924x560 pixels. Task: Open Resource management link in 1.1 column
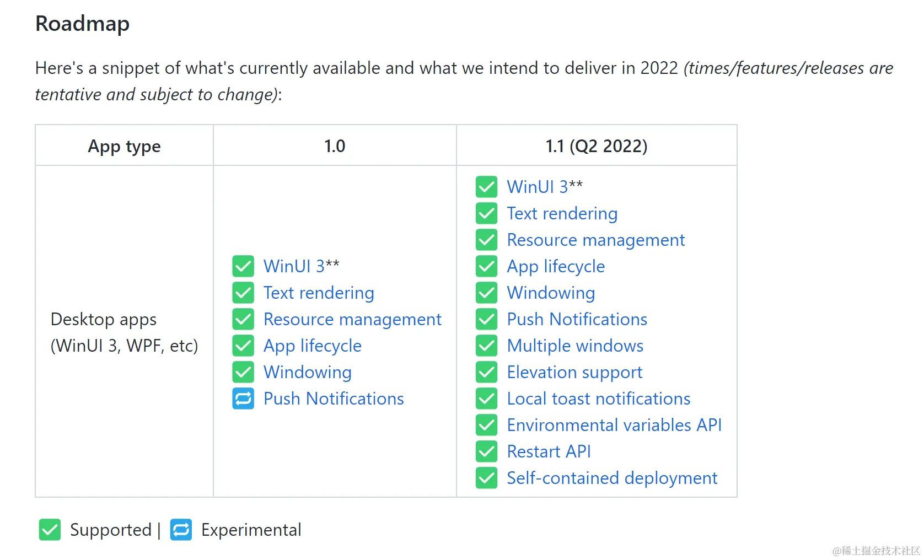(x=595, y=240)
